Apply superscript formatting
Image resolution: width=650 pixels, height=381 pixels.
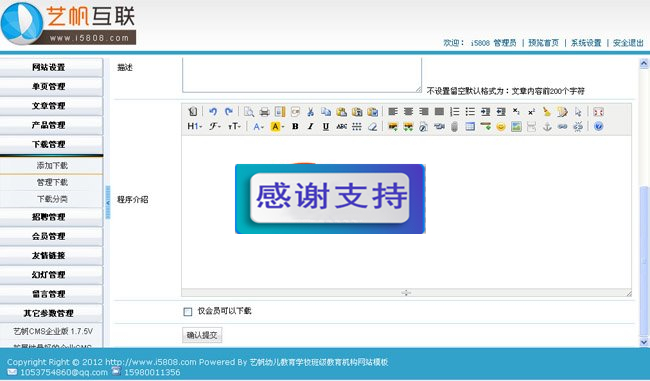click(531, 112)
